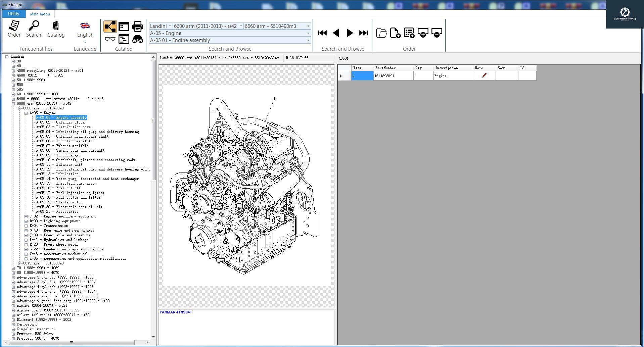Viewport: 644px width, 347px height.
Task: Open the A-05 Engine group dropdown
Action: click(x=308, y=33)
